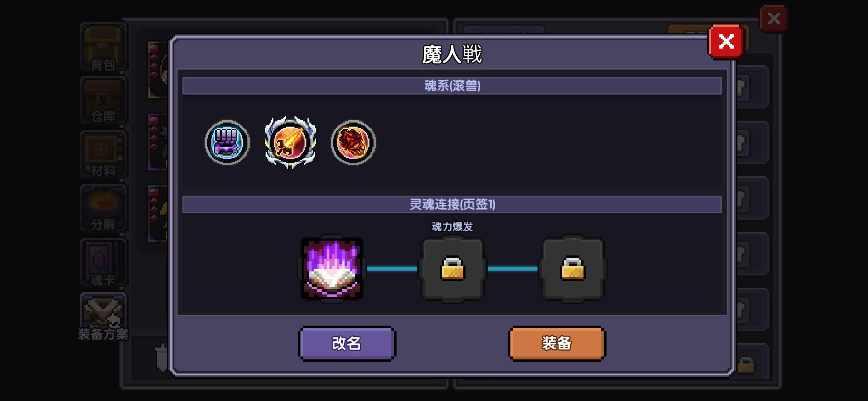Click the 魂系(滚兽) section header
Image resolution: width=868 pixels, height=401 pixels.
pyautogui.click(x=452, y=86)
